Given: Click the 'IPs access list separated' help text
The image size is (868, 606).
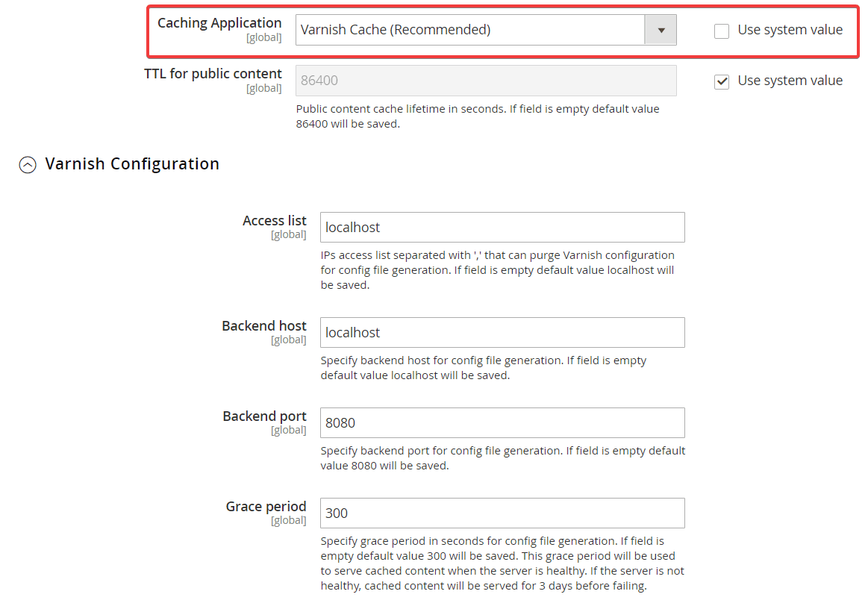Looking at the screenshot, I should (497, 270).
